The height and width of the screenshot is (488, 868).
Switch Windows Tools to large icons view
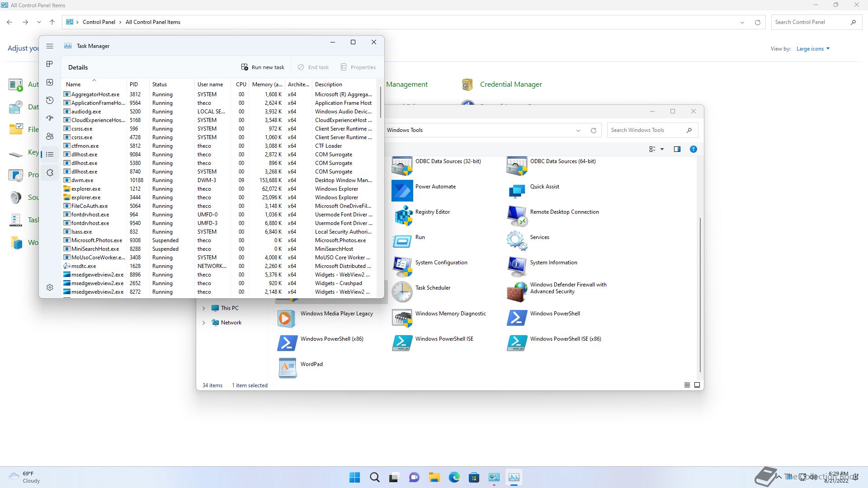click(x=697, y=385)
